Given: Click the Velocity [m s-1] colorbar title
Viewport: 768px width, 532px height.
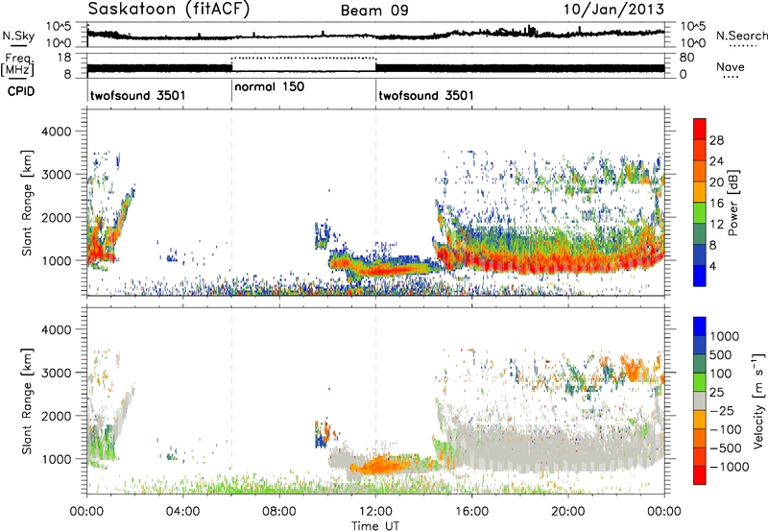Looking at the screenshot, I should click(758, 400).
